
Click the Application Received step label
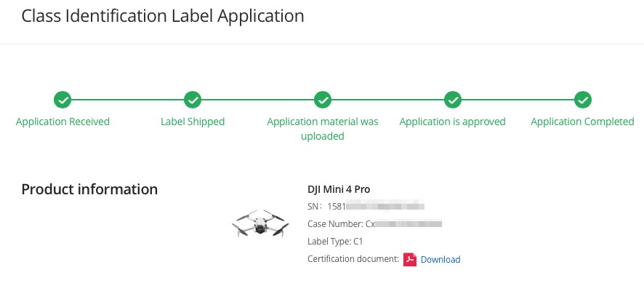(x=63, y=122)
